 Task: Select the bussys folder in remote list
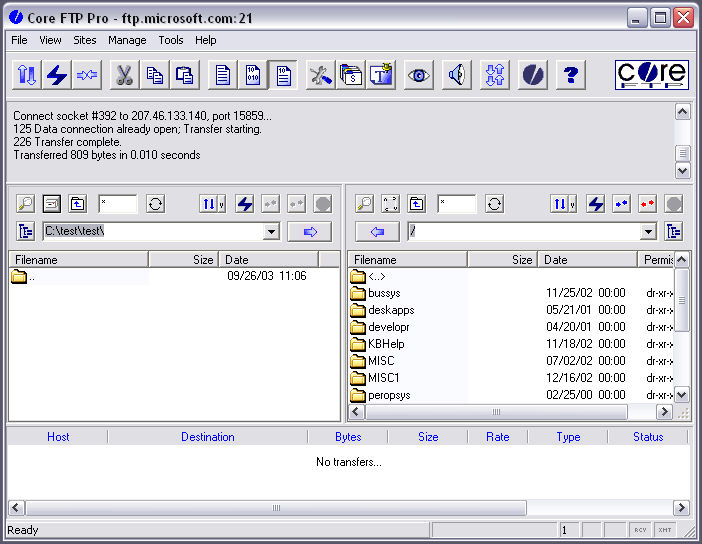click(383, 294)
